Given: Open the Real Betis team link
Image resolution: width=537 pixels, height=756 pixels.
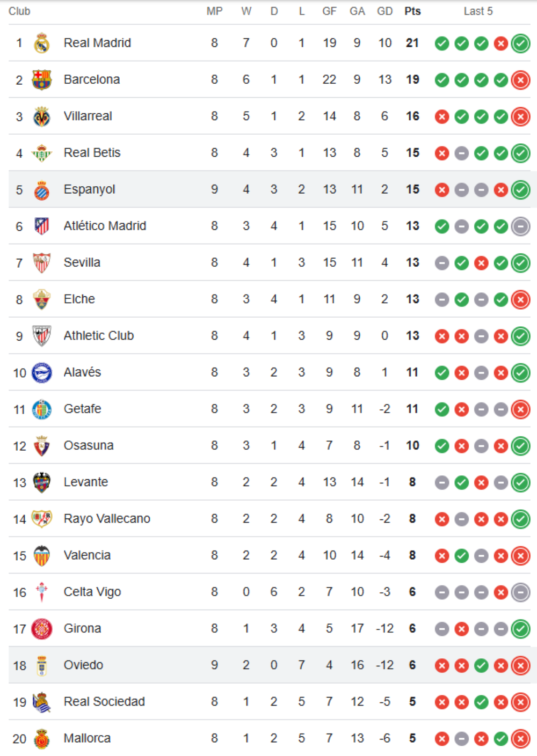Looking at the screenshot, I should point(92,153).
